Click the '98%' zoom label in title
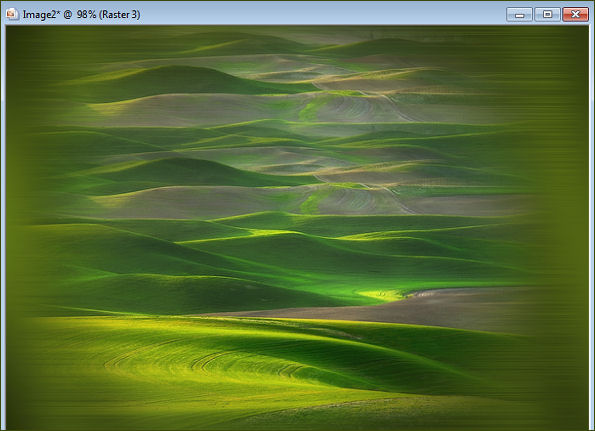 click(x=86, y=14)
